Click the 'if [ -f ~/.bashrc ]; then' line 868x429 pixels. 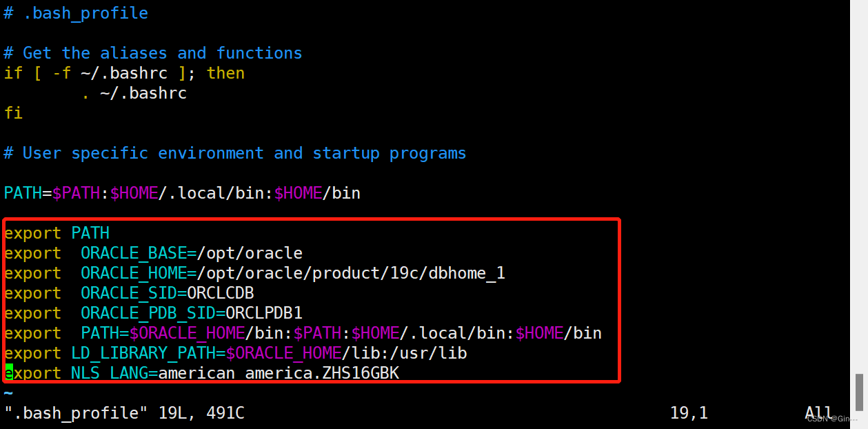[124, 73]
